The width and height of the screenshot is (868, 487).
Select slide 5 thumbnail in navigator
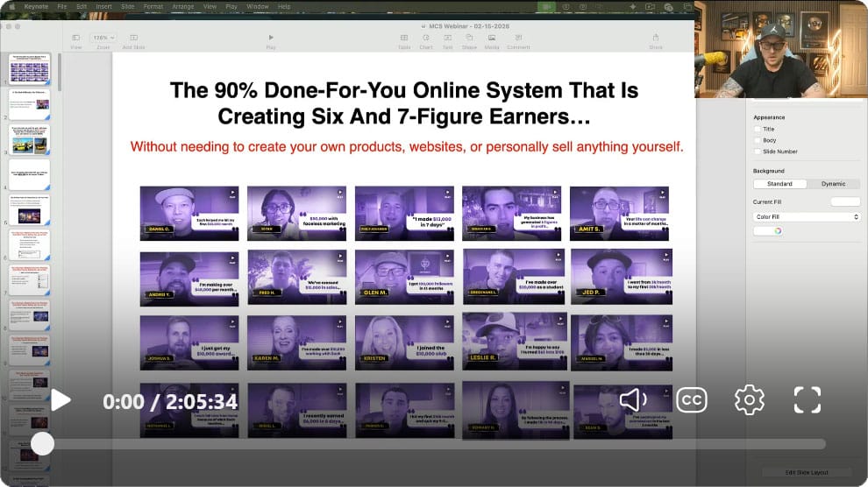[x=29, y=210]
